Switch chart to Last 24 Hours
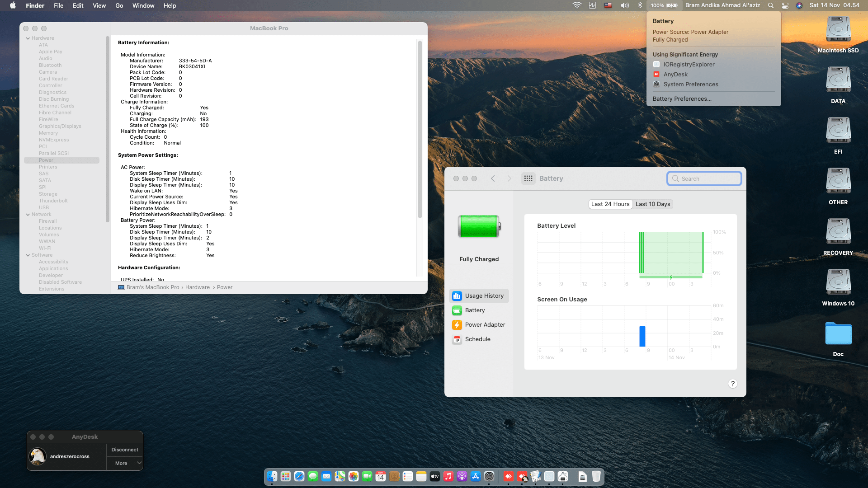 click(x=610, y=204)
